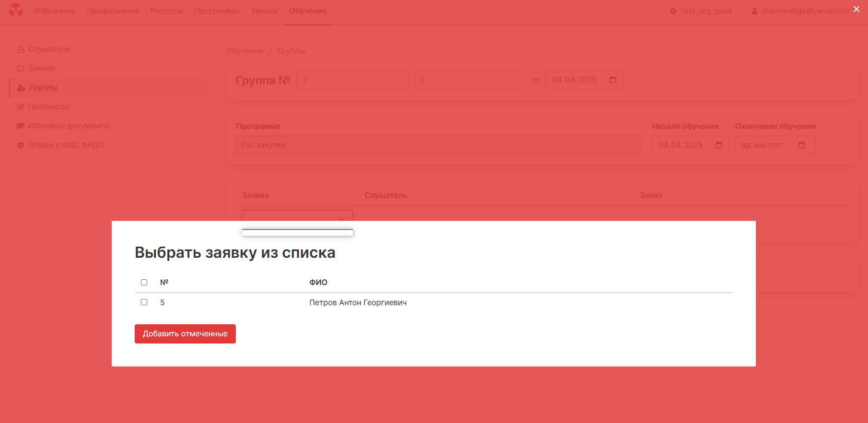Click the Протоколы check icon in sidebar

(21, 107)
